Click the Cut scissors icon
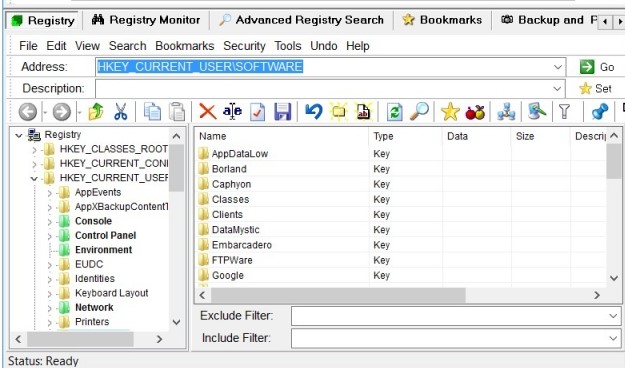This screenshot has width=625, height=368. coord(120,112)
